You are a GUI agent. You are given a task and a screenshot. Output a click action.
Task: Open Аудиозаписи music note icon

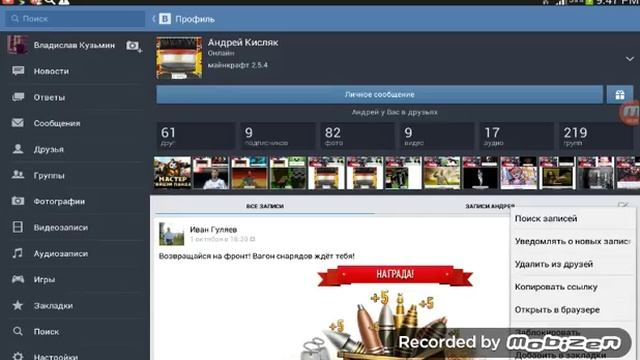click(x=18, y=253)
